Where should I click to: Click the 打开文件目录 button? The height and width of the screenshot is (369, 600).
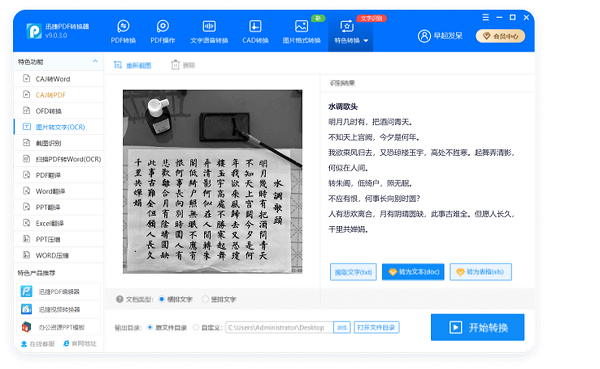(x=377, y=327)
